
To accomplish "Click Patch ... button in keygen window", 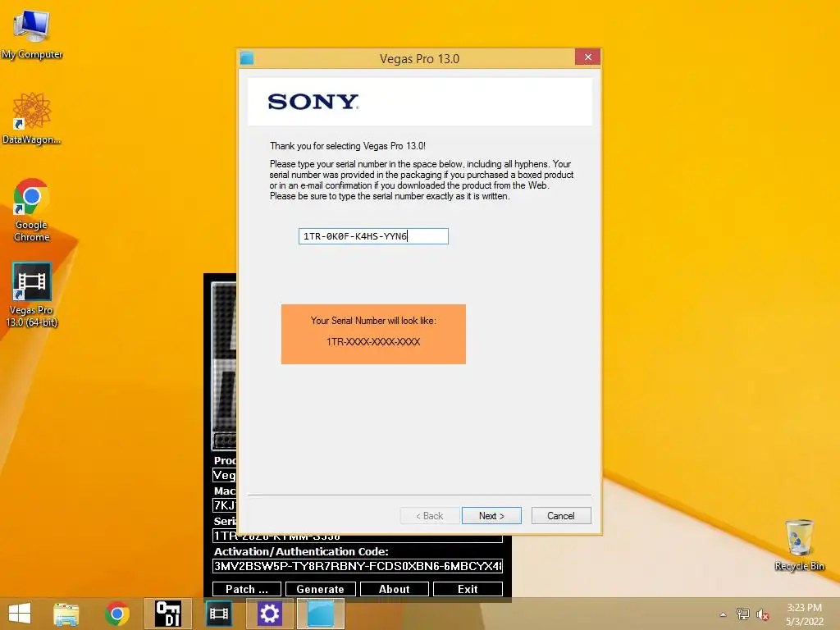I will coord(247,589).
